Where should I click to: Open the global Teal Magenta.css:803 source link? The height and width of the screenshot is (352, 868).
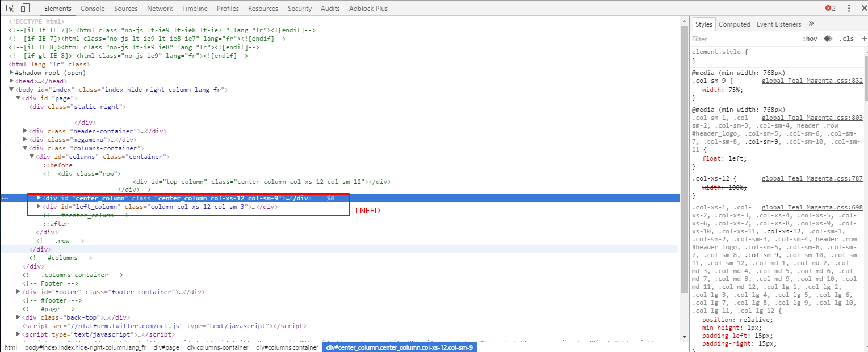812,118
